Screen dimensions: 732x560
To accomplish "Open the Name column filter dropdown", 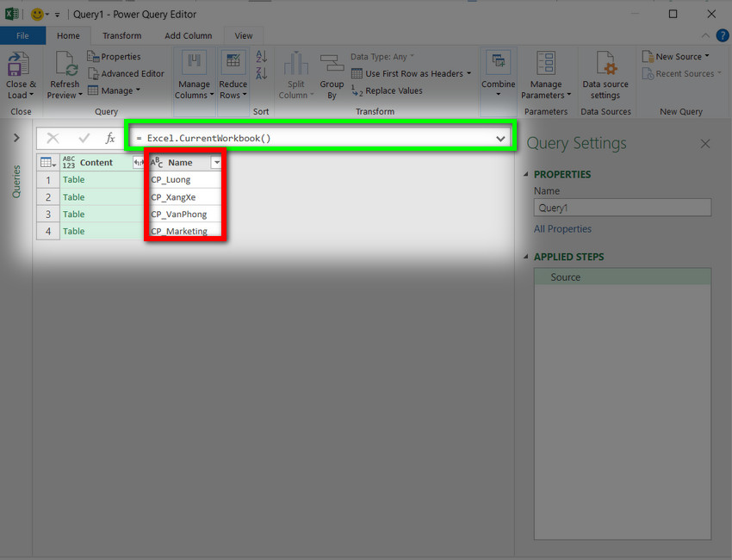I will pyautogui.click(x=217, y=163).
